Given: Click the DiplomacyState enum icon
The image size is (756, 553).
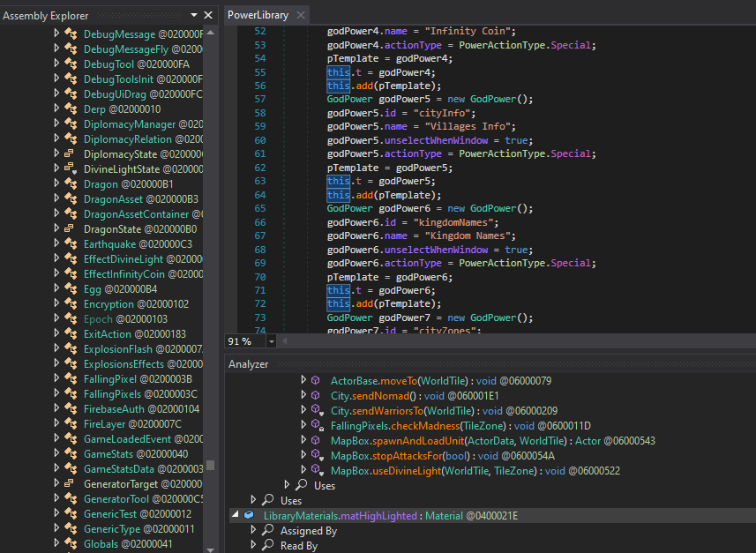Looking at the screenshot, I should (71, 154).
